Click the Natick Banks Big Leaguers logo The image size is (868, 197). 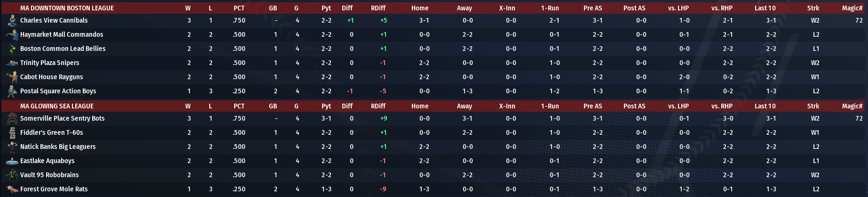12,147
